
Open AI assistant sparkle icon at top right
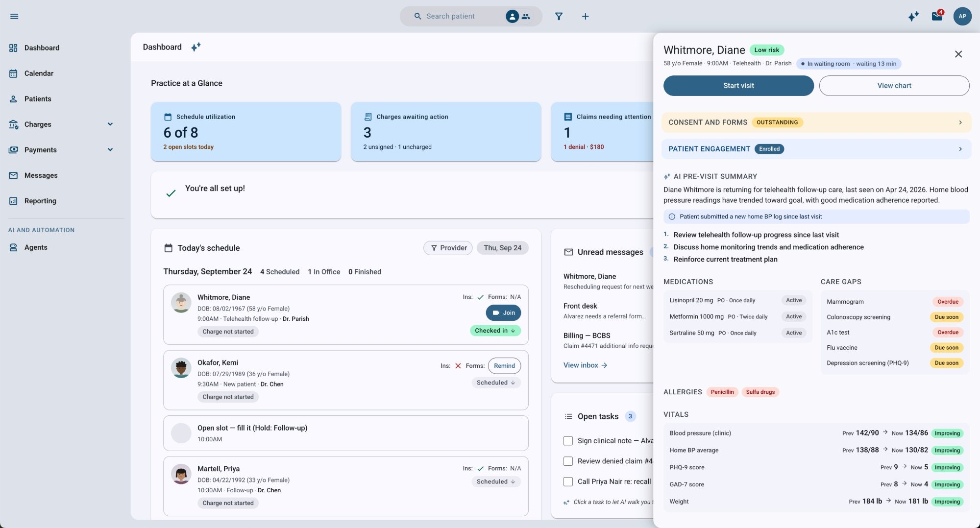tap(913, 16)
